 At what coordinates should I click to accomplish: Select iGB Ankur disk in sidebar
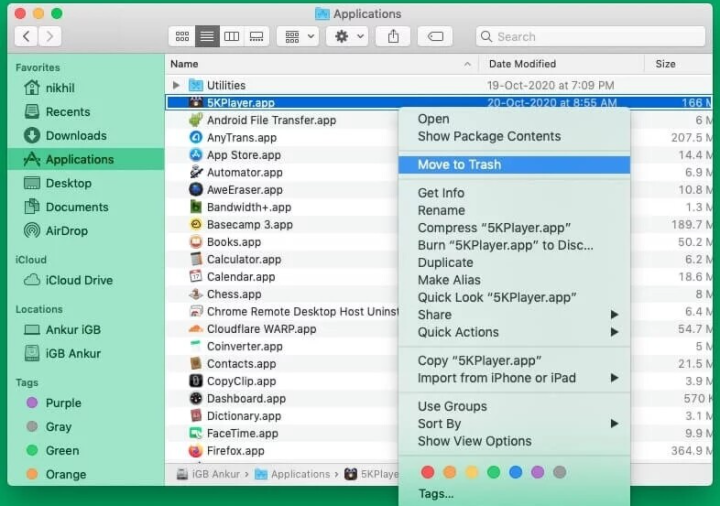(x=86, y=354)
